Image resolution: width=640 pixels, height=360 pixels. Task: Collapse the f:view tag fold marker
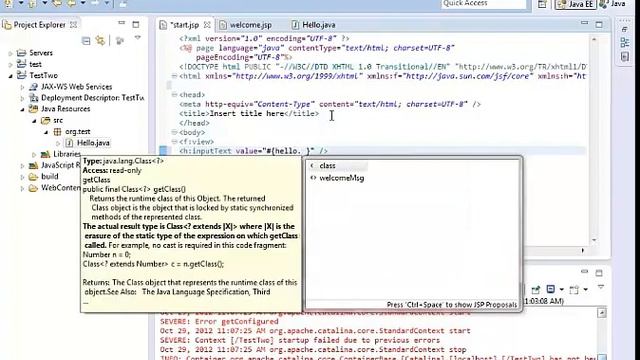174,142
